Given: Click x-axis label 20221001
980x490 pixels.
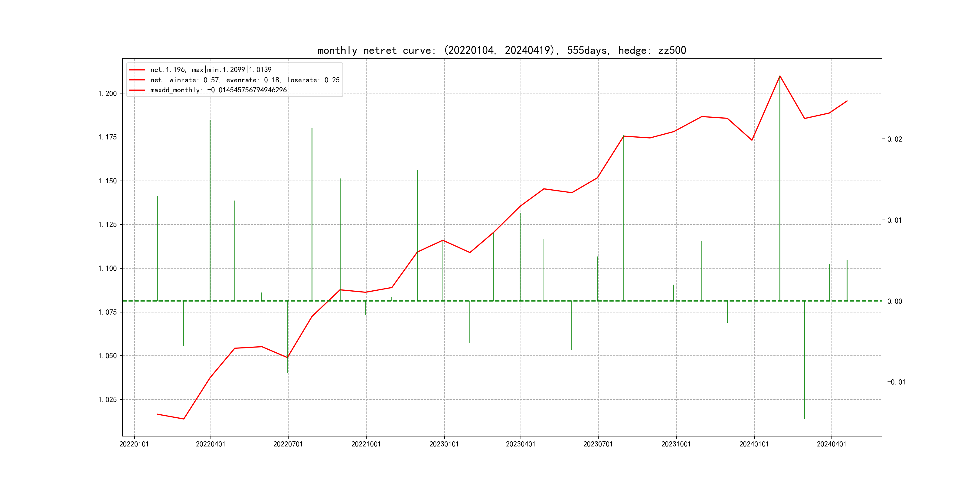Looking at the screenshot, I should coord(366,444).
